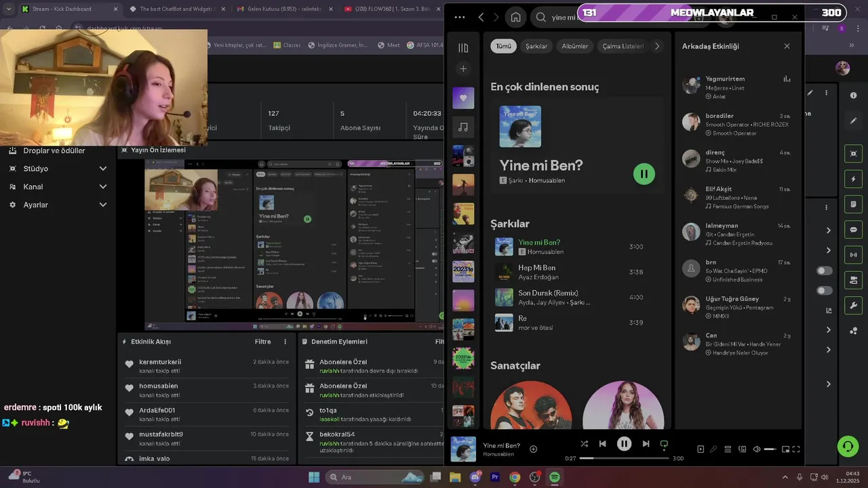Toggle the now playing view
This screenshot has height=488, width=868.
click(701, 449)
